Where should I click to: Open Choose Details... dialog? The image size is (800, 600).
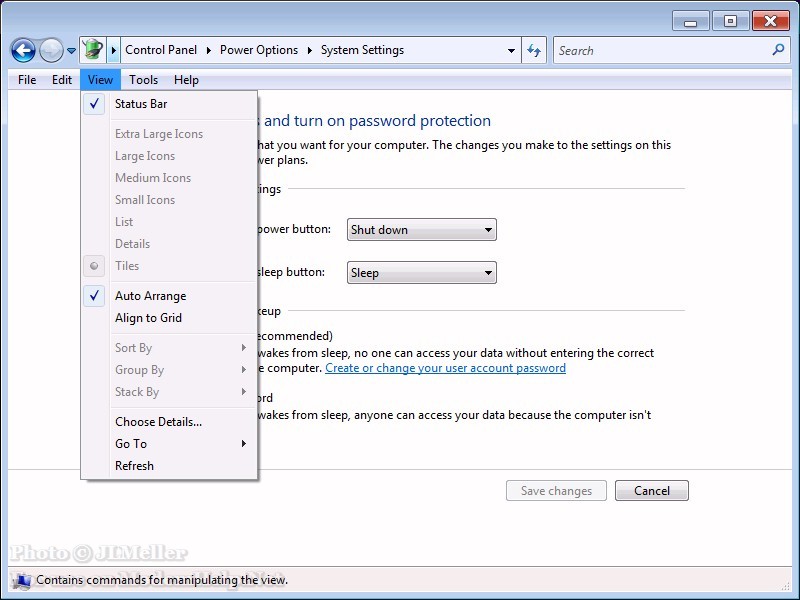(x=169, y=422)
